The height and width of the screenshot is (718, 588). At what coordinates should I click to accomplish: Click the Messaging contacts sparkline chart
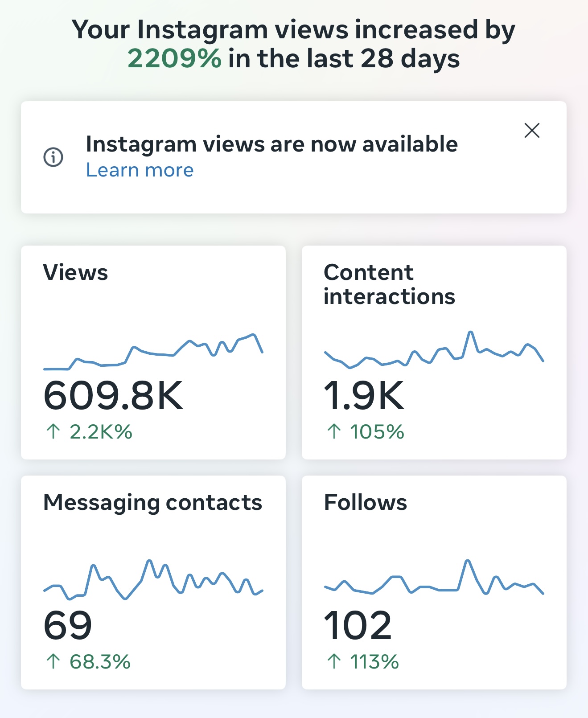(153, 579)
